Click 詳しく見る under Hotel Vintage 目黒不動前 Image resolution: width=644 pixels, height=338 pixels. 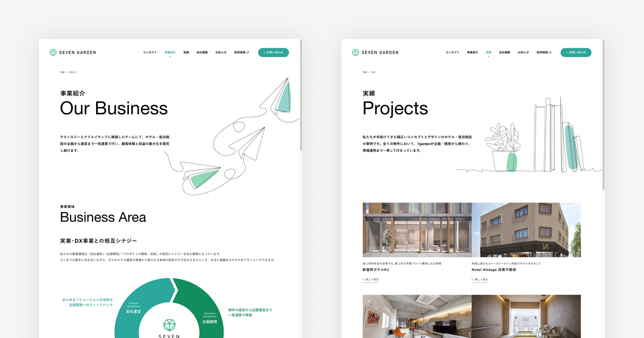(481, 279)
